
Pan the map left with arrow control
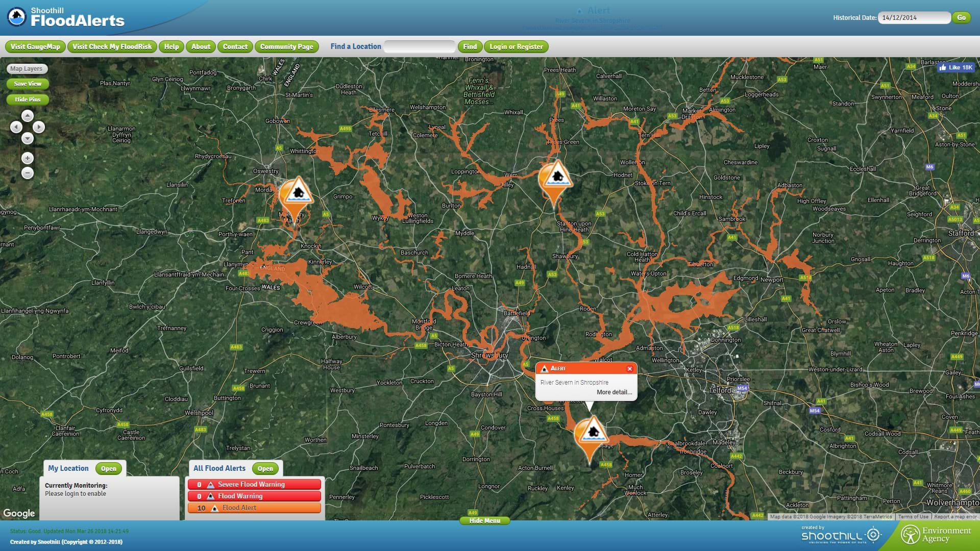[x=16, y=127]
